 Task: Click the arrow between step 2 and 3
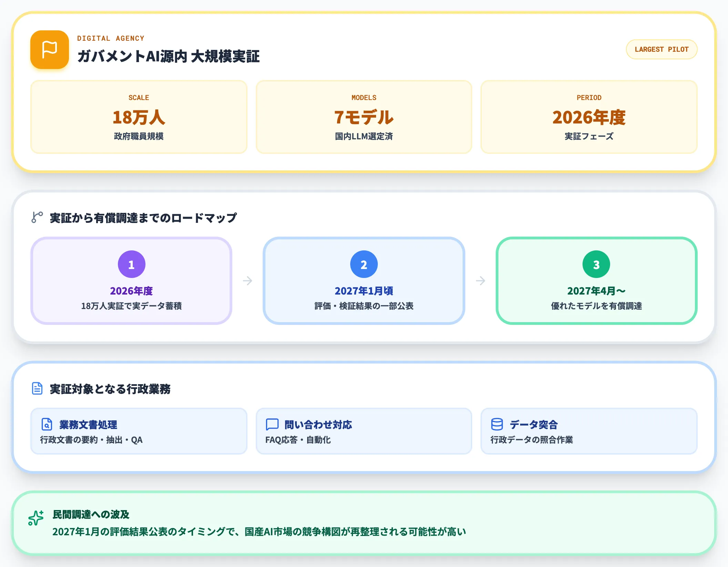481,281
